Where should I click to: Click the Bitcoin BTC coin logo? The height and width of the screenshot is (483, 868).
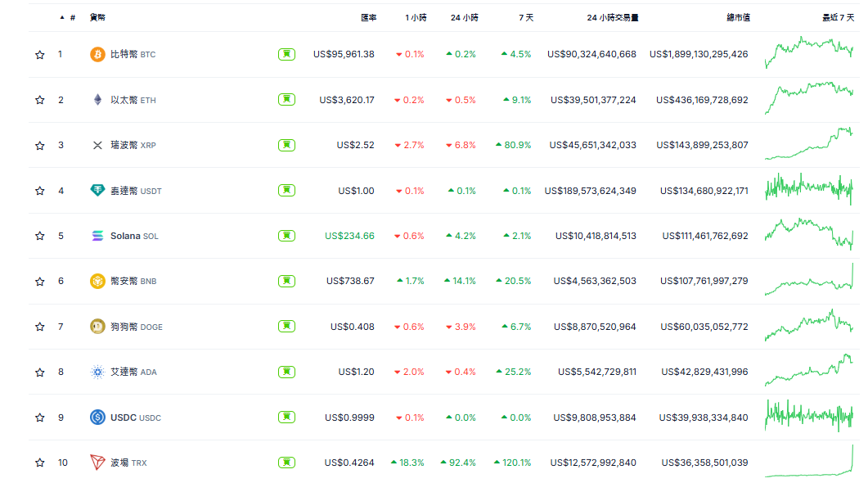coord(97,54)
